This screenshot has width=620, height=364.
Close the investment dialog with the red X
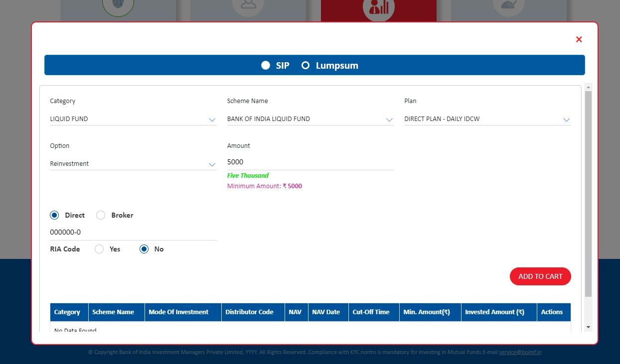pyautogui.click(x=579, y=39)
